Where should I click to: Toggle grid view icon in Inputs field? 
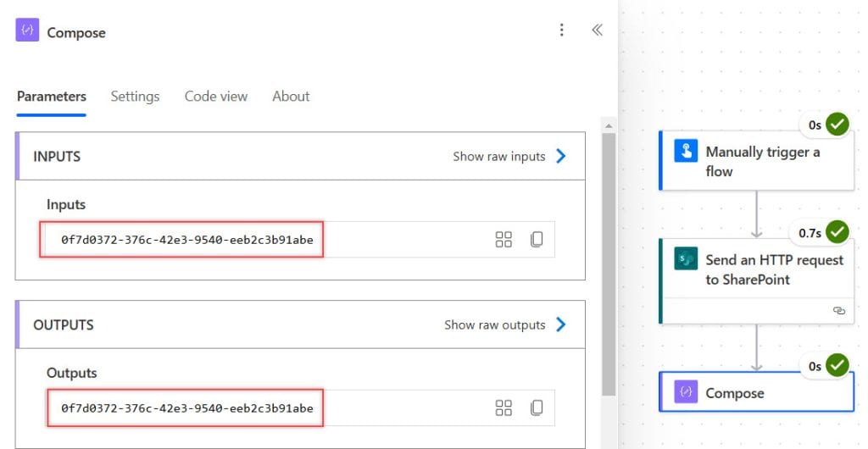coord(504,240)
